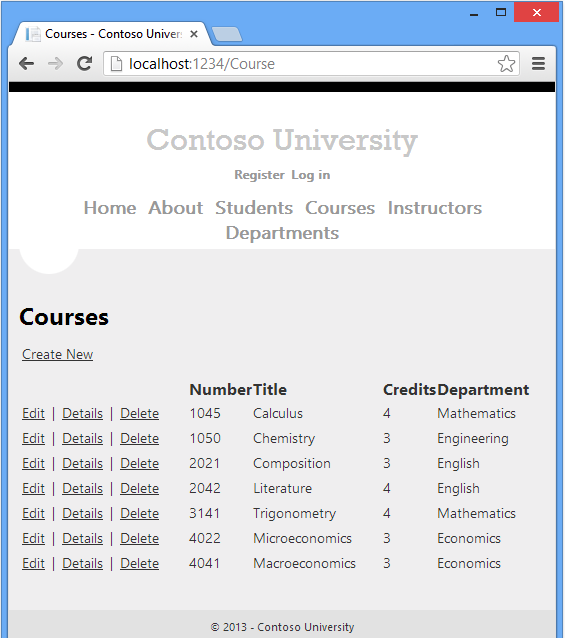Click the Engineering department cell
Screen dimensions: 565x638
point(473,439)
